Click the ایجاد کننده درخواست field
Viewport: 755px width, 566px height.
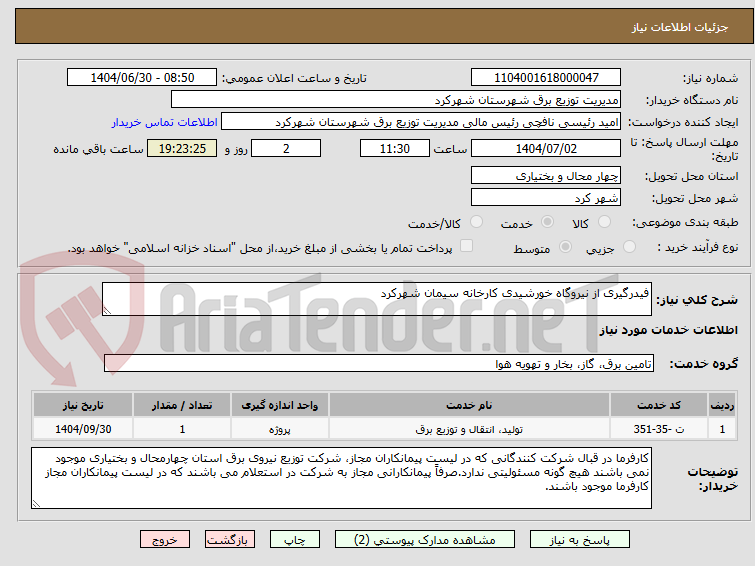pyautogui.click(x=421, y=122)
